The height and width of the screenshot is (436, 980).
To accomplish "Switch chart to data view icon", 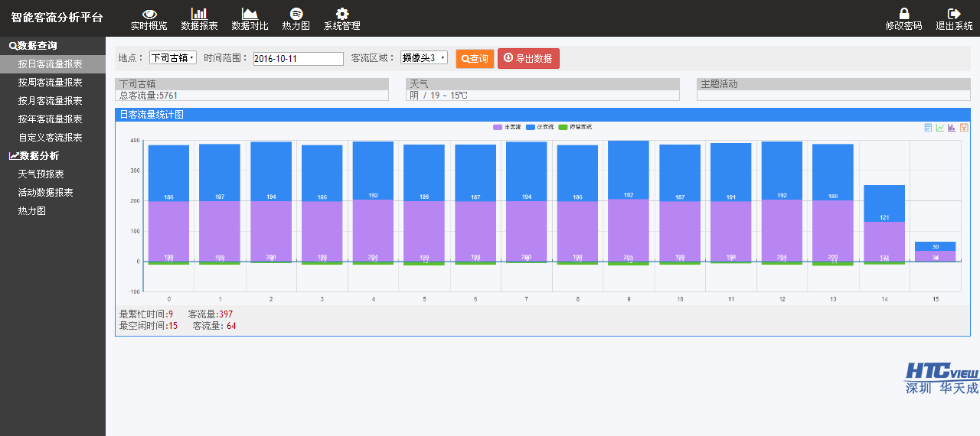I will (x=928, y=128).
